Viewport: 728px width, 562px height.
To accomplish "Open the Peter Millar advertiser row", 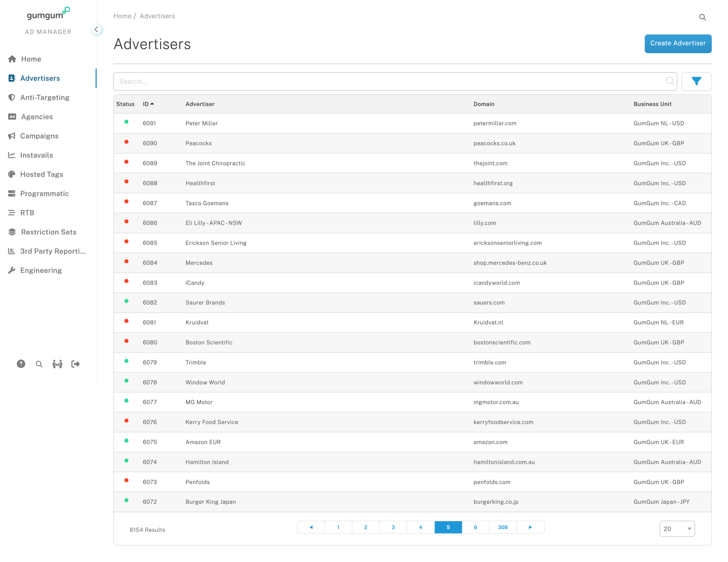I will point(412,123).
